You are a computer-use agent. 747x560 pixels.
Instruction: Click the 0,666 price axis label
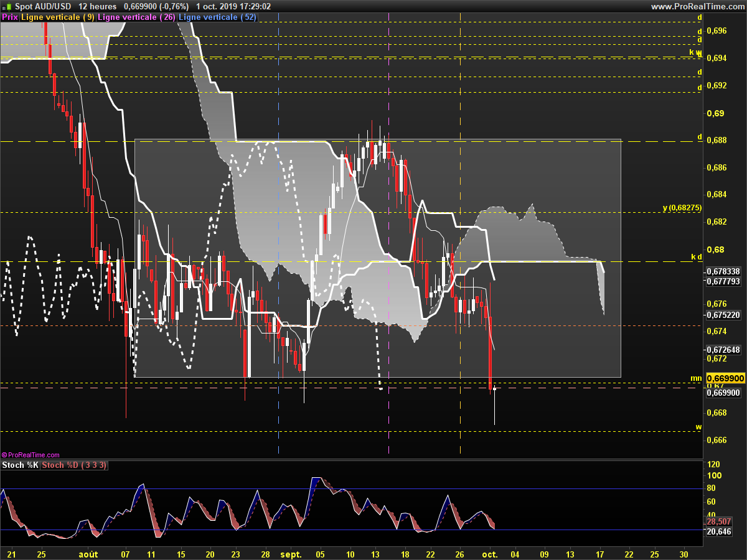[716, 440]
